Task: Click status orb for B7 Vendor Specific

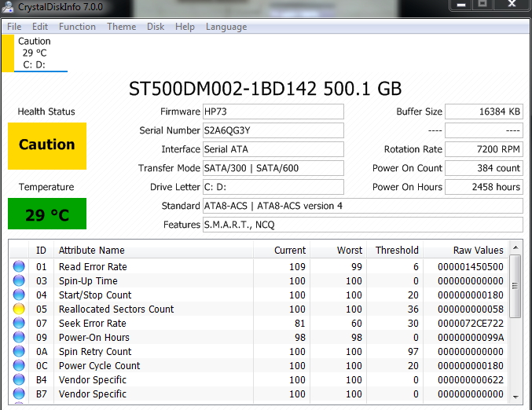Action: pyautogui.click(x=19, y=394)
